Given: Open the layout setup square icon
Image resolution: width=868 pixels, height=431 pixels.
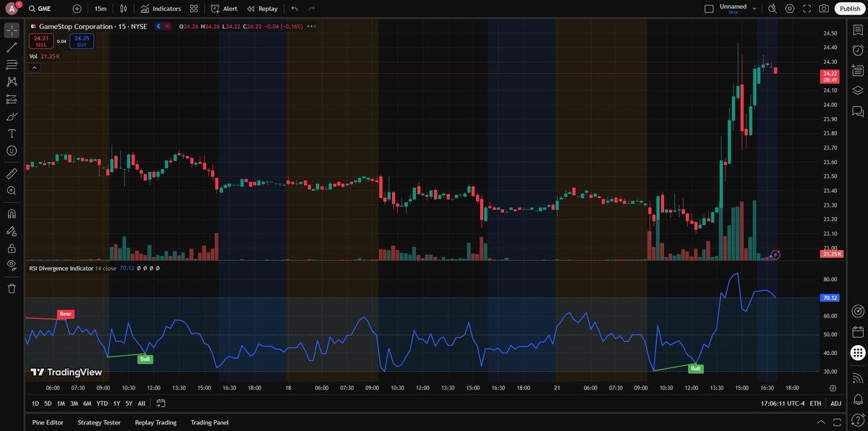Looking at the screenshot, I should [x=709, y=9].
